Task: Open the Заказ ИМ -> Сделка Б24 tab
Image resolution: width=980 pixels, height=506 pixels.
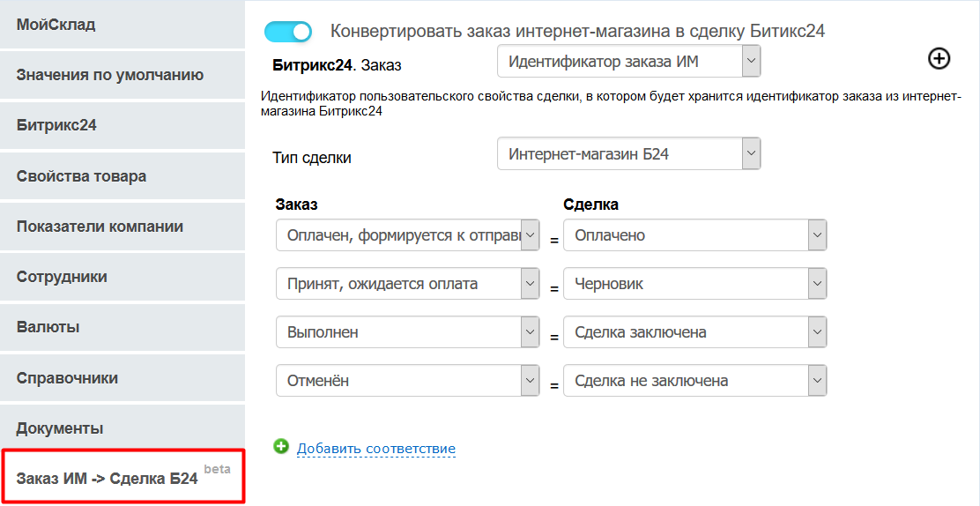Action: (x=122, y=479)
